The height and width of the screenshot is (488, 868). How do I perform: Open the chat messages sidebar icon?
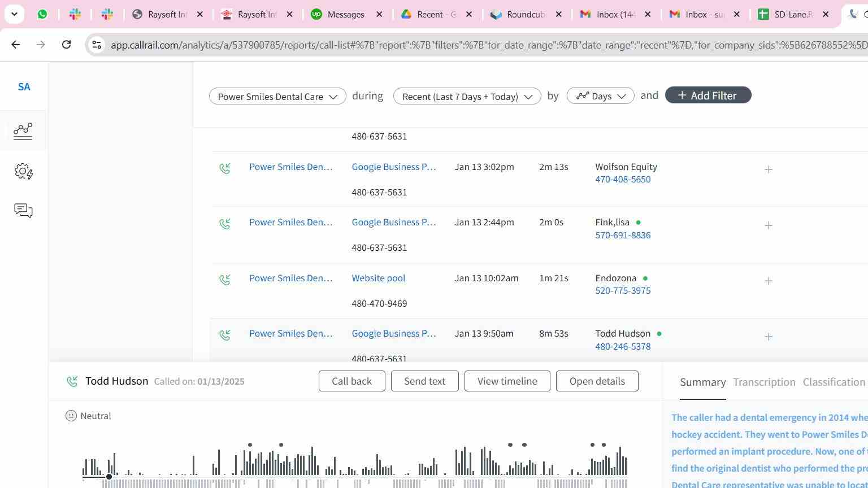[x=23, y=211]
